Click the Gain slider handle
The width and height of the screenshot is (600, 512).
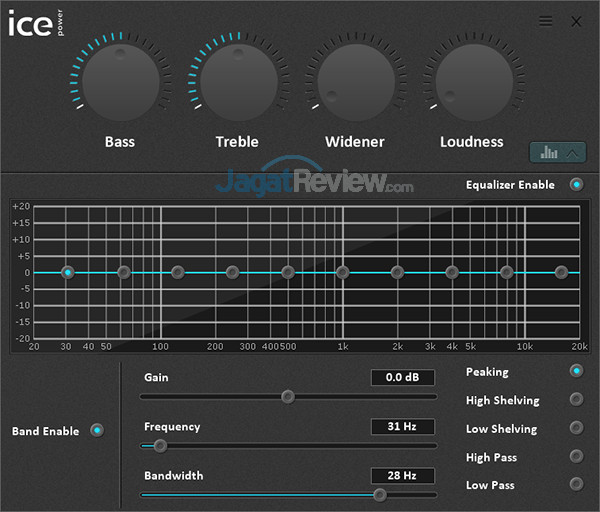point(288,396)
